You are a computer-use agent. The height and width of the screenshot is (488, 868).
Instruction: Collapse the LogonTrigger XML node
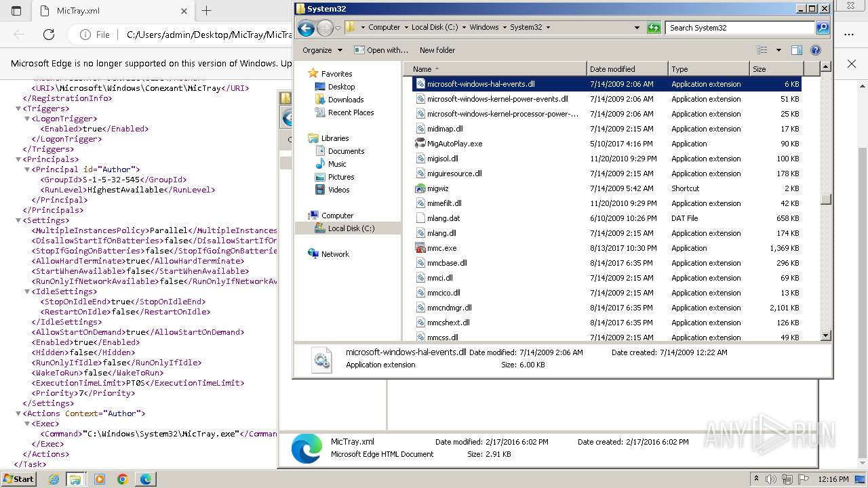tap(27, 119)
